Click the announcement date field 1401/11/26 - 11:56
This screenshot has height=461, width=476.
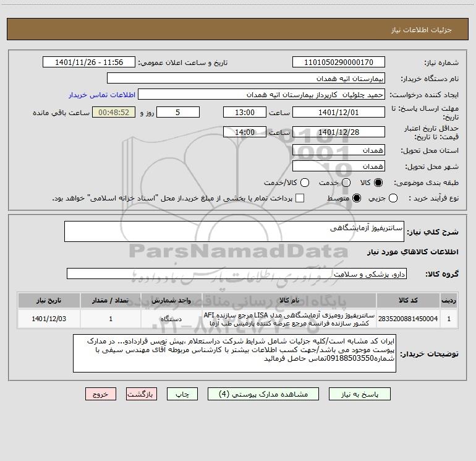tap(89, 62)
